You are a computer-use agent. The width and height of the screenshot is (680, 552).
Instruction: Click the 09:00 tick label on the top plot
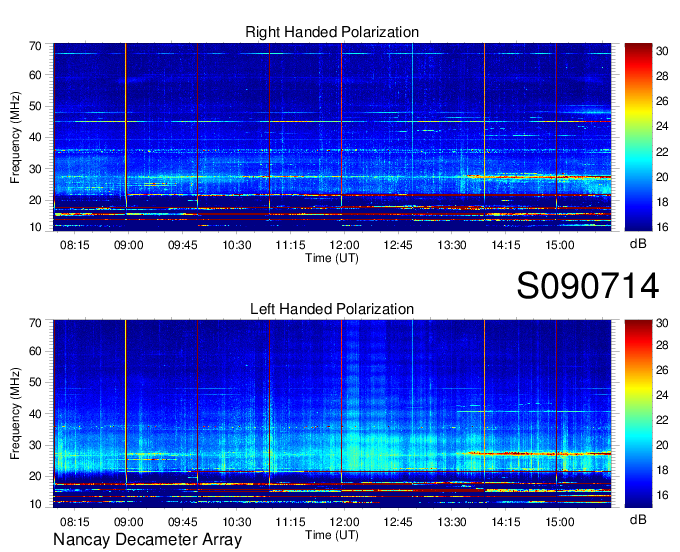tap(129, 245)
